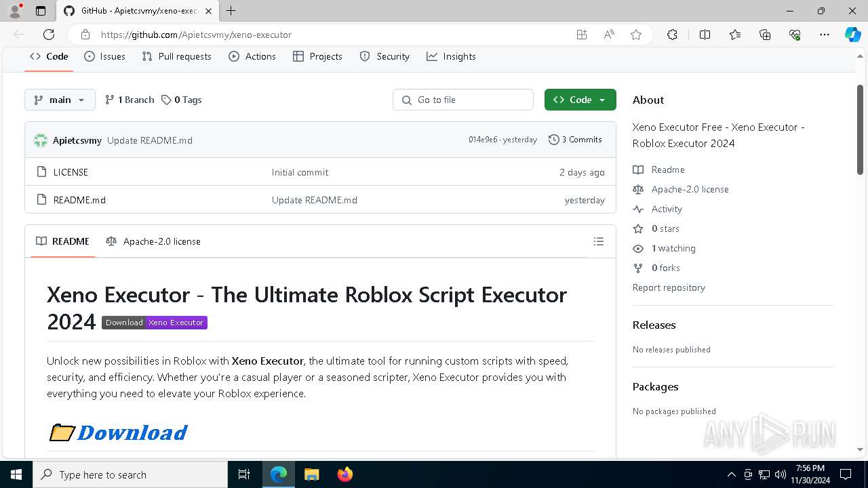Open the Apietcsvmy user profile link

click(x=77, y=140)
